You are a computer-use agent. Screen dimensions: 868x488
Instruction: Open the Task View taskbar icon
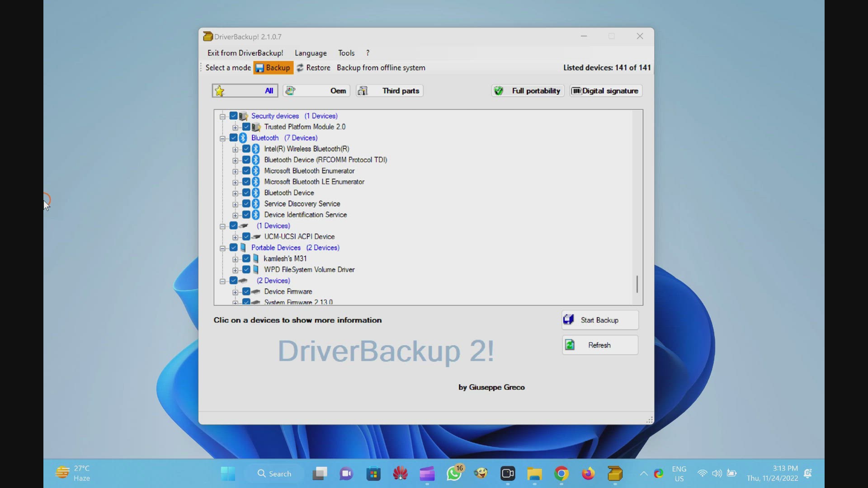[x=320, y=474]
